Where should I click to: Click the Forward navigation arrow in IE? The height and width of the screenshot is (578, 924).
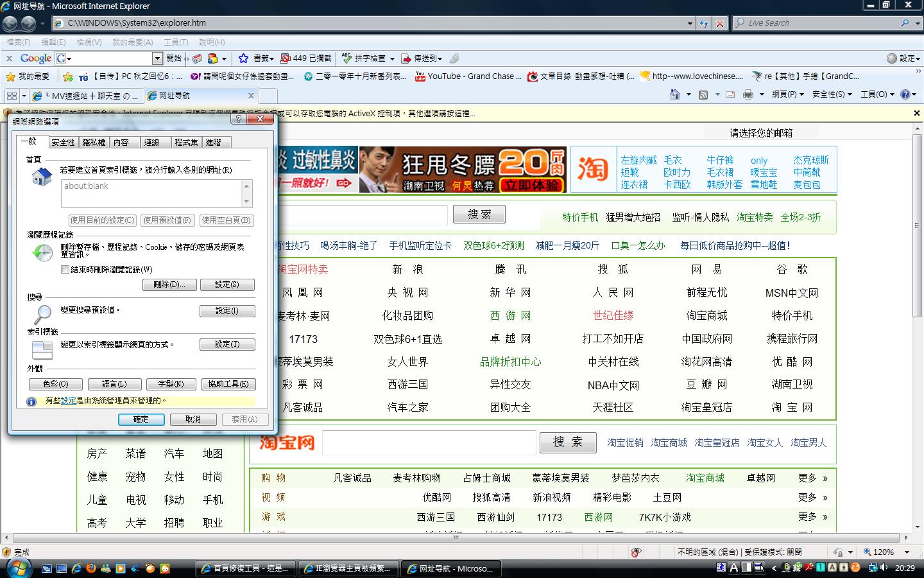pos(29,23)
